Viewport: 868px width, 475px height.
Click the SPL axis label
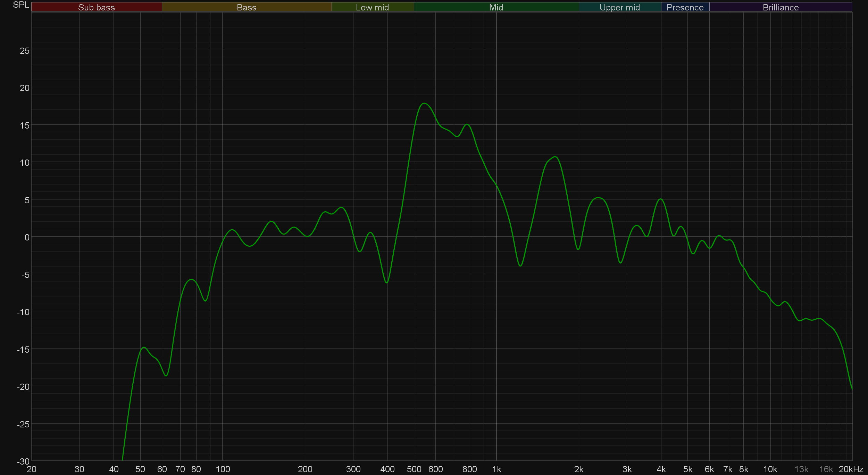pyautogui.click(x=21, y=5)
